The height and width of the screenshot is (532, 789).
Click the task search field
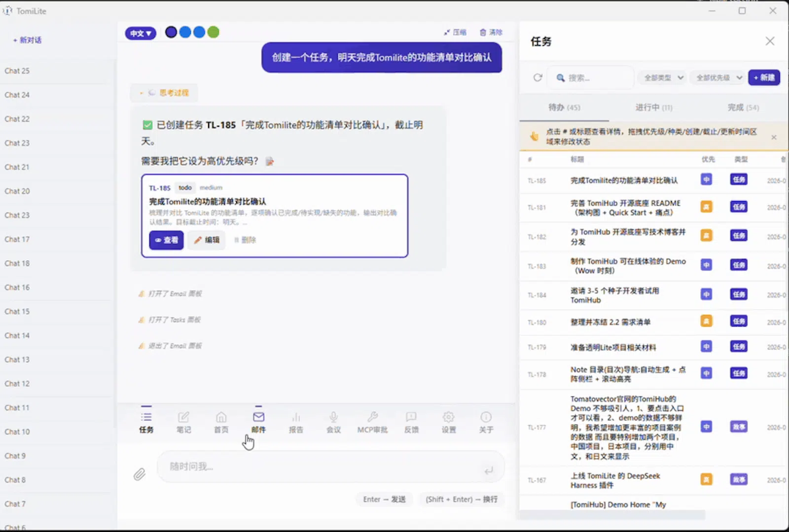(590, 77)
